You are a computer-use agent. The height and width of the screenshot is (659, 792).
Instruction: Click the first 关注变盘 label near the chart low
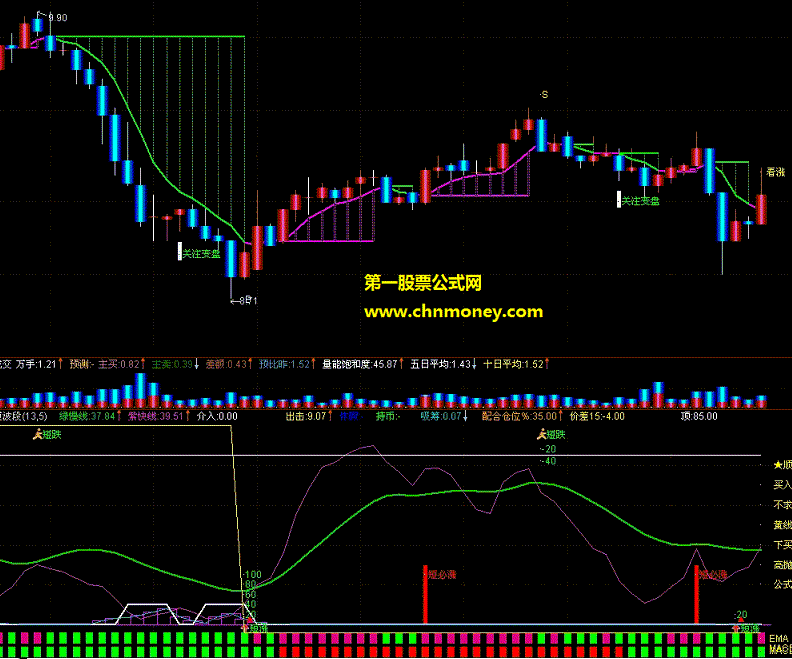201,254
